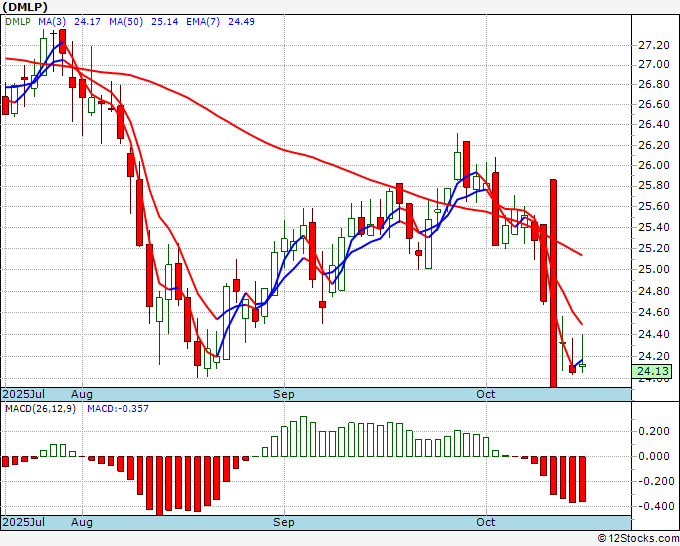The height and width of the screenshot is (546, 680).
Task: Select the EMA(7) legend label
Action: click(x=203, y=21)
